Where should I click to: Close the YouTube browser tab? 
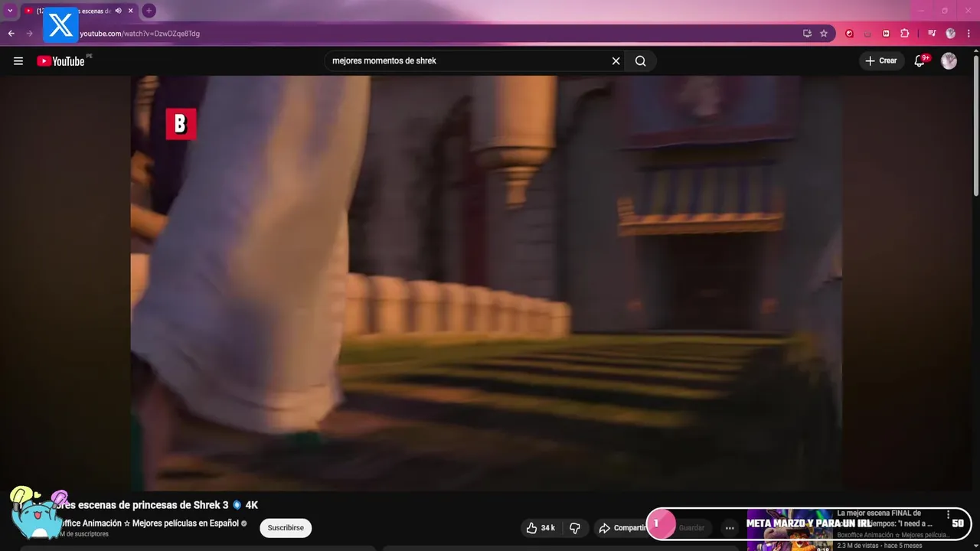tap(131, 11)
